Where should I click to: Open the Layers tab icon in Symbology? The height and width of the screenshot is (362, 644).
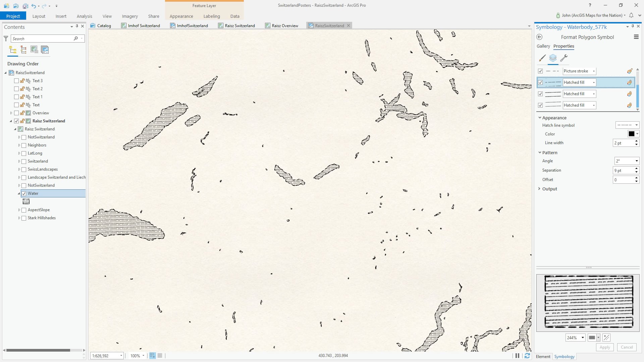(x=553, y=58)
